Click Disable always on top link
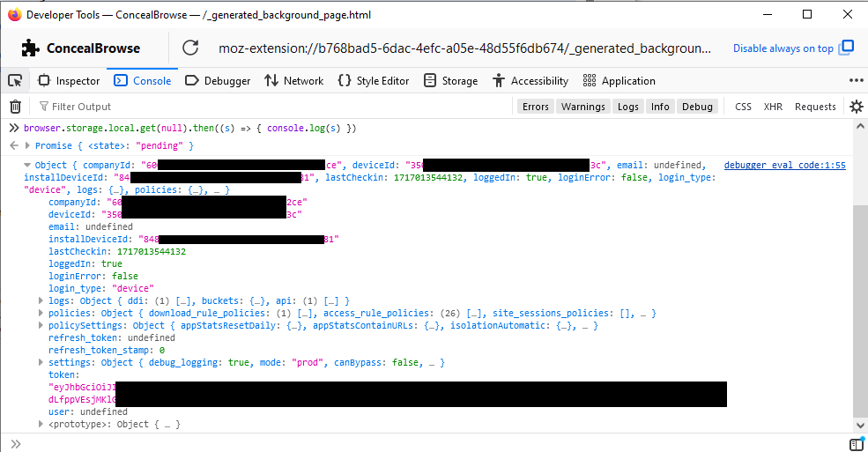The image size is (868, 452). pyautogui.click(x=783, y=48)
